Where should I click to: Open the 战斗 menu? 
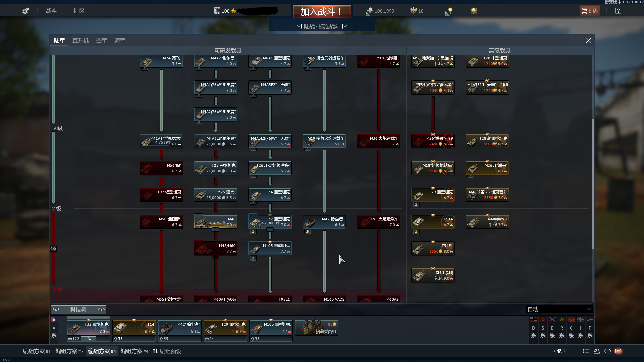pyautogui.click(x=51, y=11)
